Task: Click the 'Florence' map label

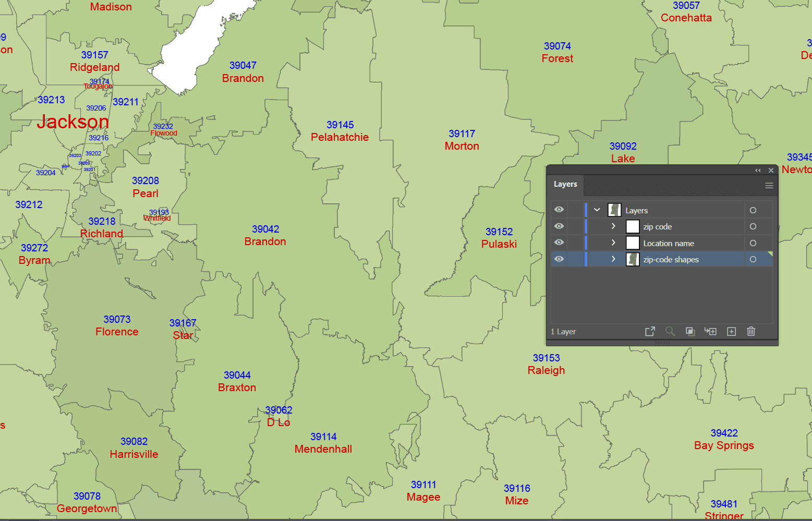Action: click(117, 332)
